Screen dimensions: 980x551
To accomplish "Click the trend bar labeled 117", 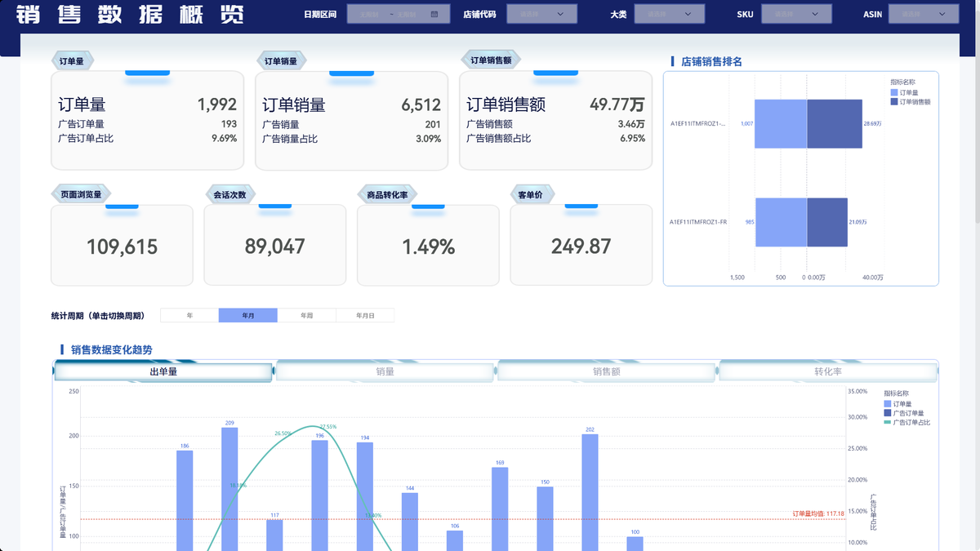I will (274, 535).
